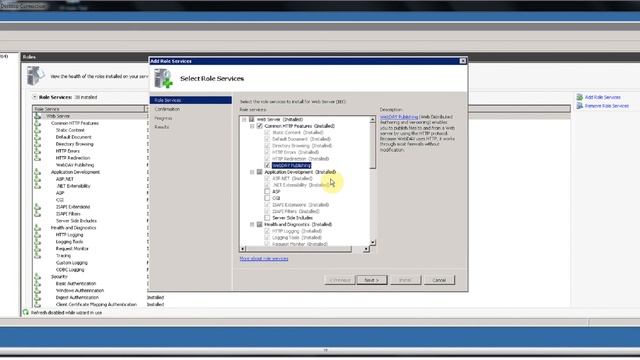Toggle the Application Development checkbox
The height and width of the screenshot is (360, 640).
click(x=260, y=172)
